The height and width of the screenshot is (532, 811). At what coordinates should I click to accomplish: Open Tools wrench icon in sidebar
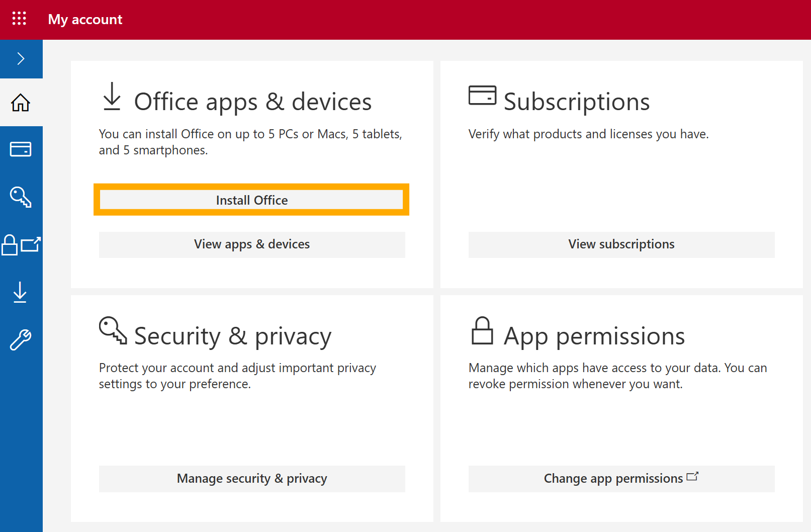21,340
